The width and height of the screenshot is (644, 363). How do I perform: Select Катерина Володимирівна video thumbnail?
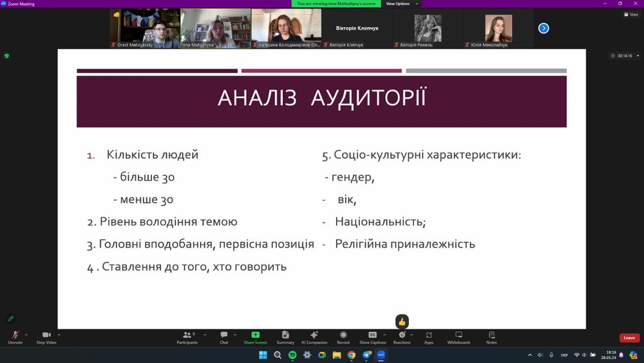coord(287,28)
